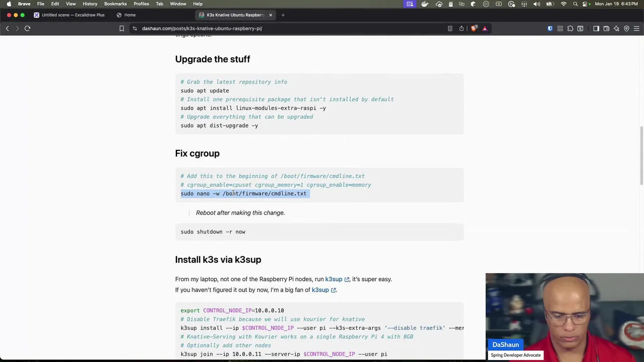
Task: Open Brave Wallet
Action: click(x=606, y=29)
